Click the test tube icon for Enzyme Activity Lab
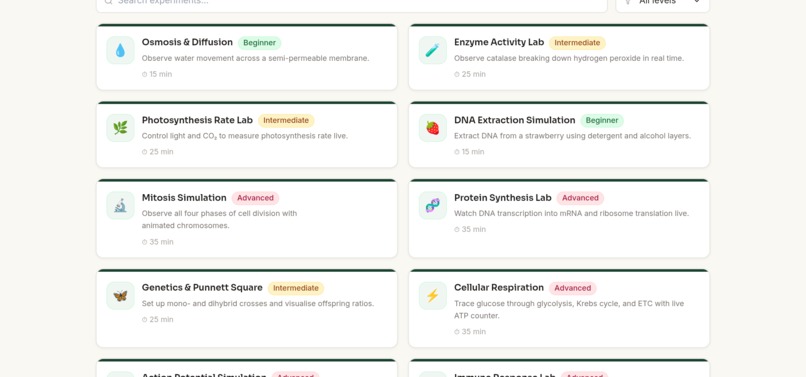This screenshot has height=377, width=806. coord(433,50)
